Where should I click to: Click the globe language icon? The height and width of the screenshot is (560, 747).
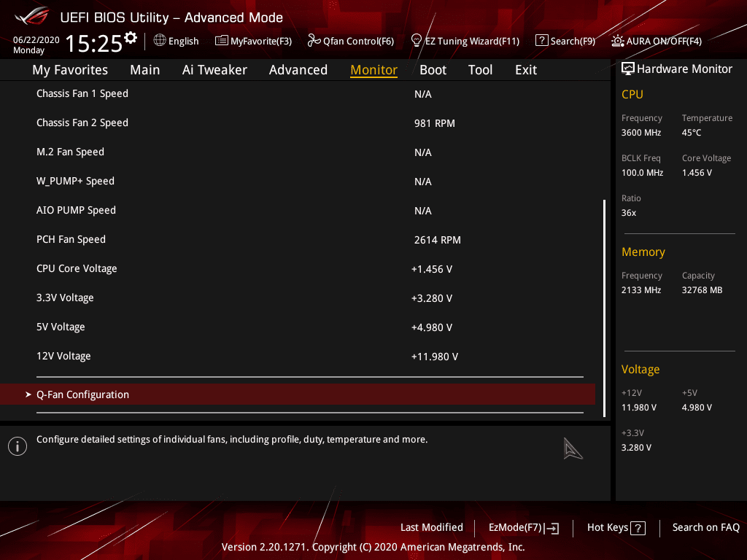tap(160, 40)
